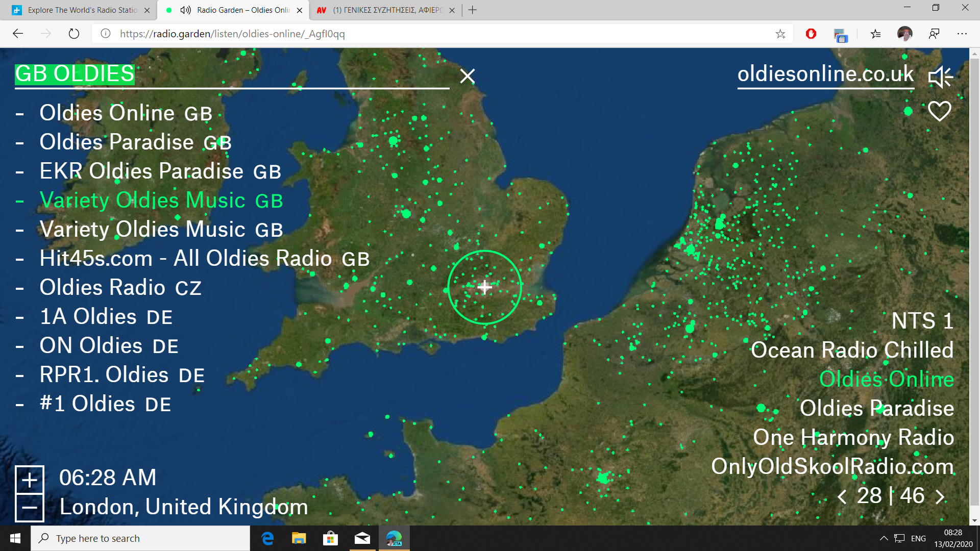Go back to previous page

coord(18,34)
